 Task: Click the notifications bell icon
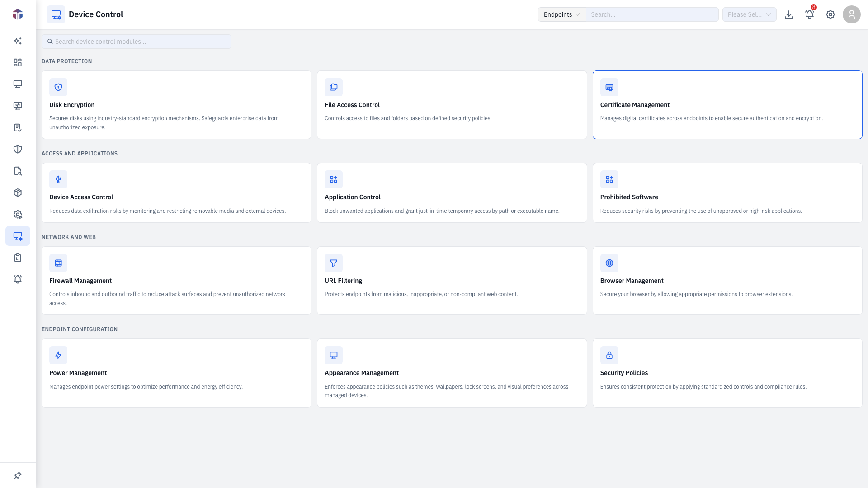click(x=809, y=14)
